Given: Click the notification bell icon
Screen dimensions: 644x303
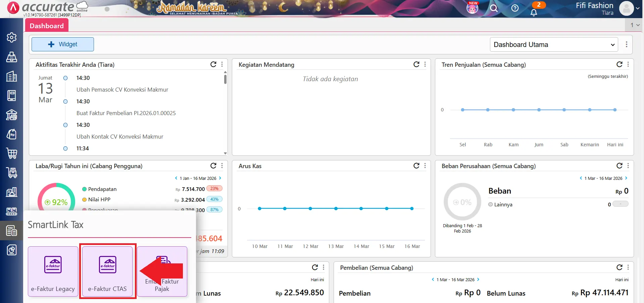Looking at the screenshot, I should pyautogui.click(x=534, y=12).
